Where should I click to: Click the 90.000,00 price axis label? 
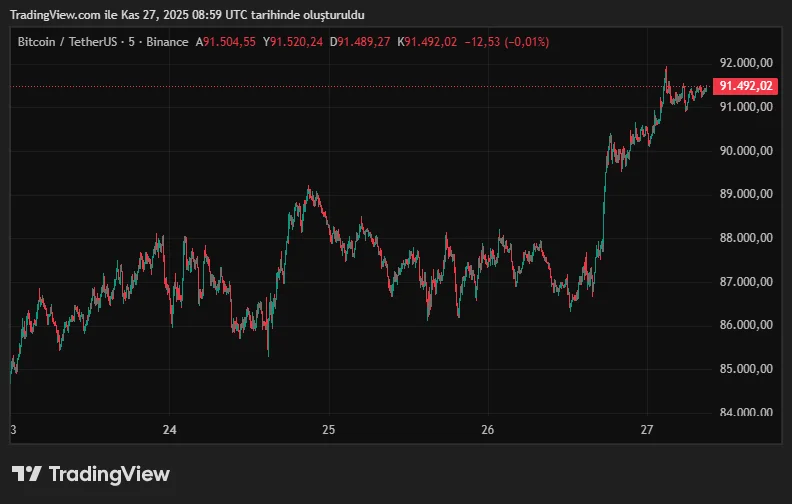pos(747,150)
